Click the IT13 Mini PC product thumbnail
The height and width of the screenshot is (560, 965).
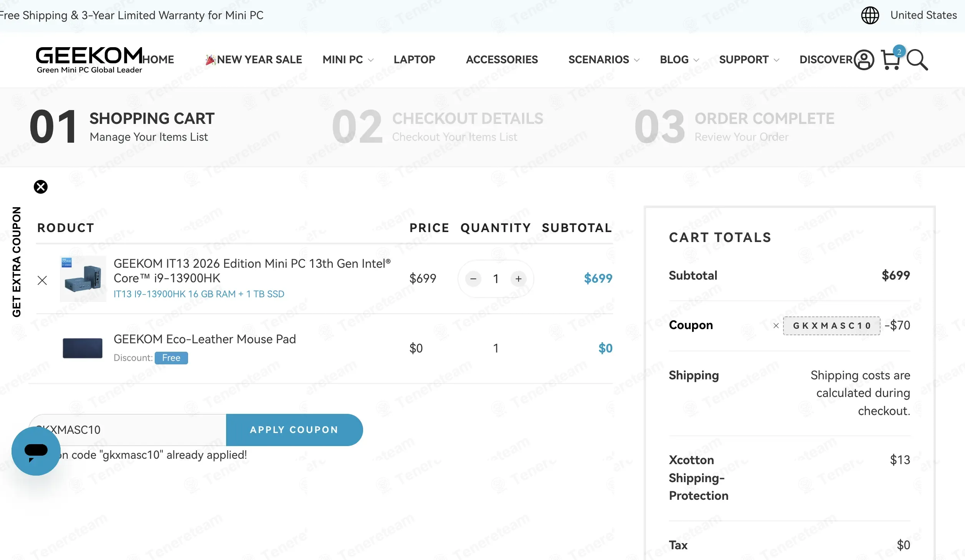pos(83,278)
